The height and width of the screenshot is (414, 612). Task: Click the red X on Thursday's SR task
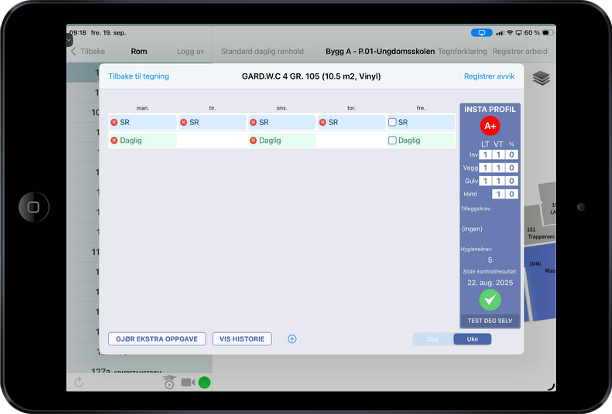point(323,122)
